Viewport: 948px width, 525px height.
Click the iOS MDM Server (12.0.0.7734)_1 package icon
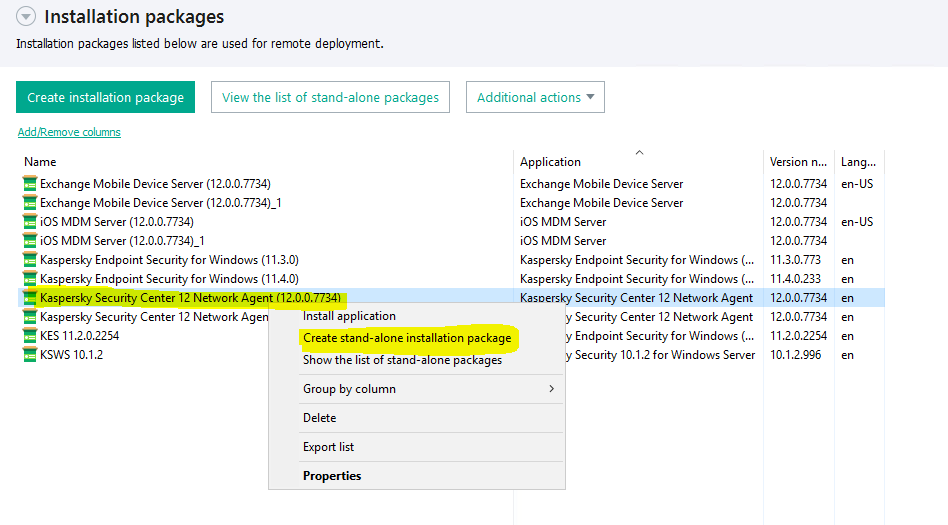pos(29,241)
